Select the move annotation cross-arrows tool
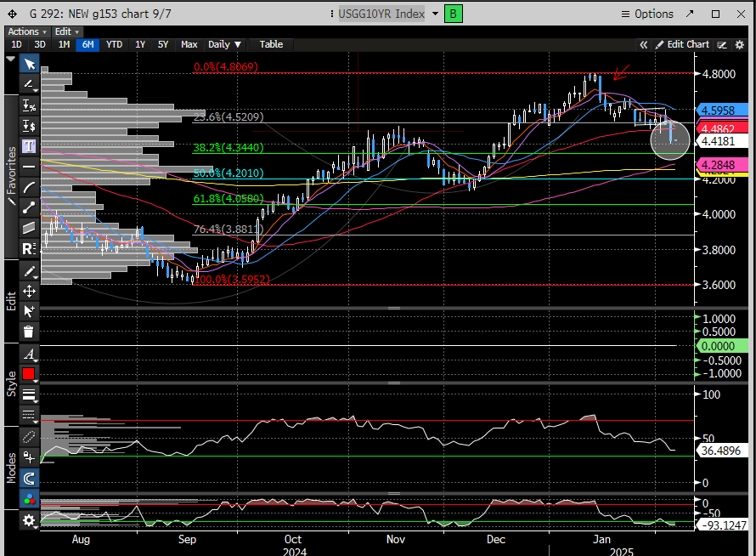The height and width of the screenshot is (556, 756). pos(29,292)
